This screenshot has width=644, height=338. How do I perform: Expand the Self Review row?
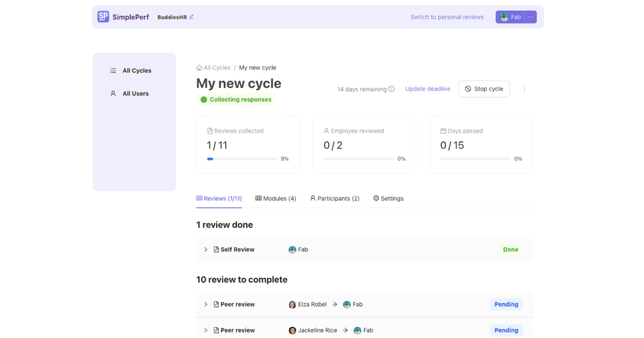[206, 249]
